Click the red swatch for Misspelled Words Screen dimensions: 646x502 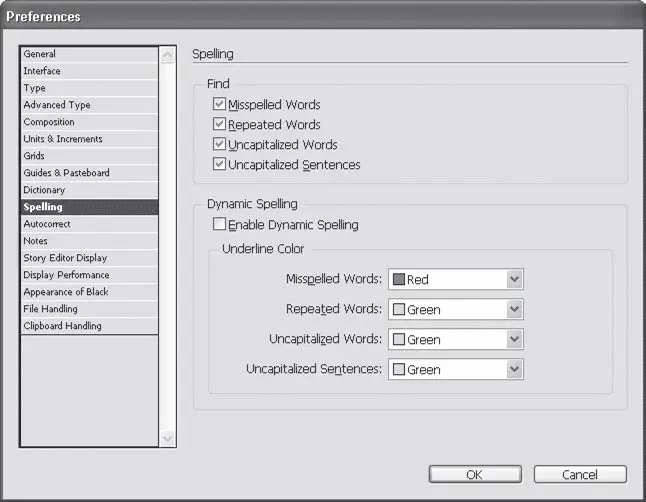tap(397, 280)
